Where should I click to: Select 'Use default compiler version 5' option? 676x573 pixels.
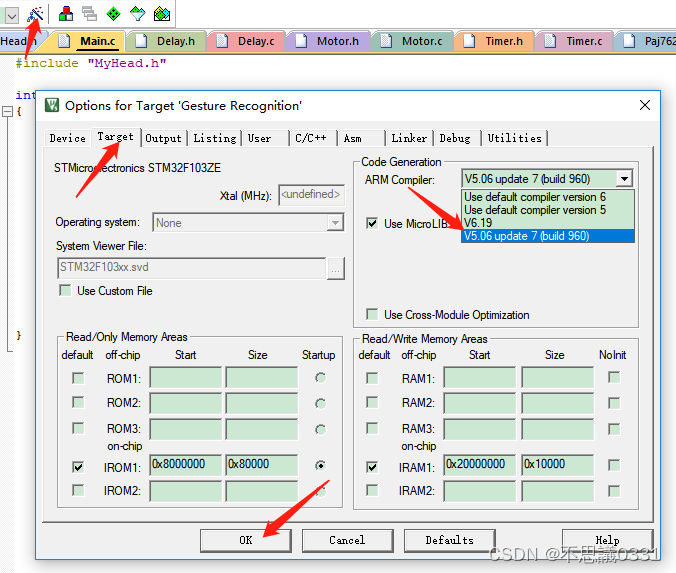pyautogui.click(x=548, y=210)
